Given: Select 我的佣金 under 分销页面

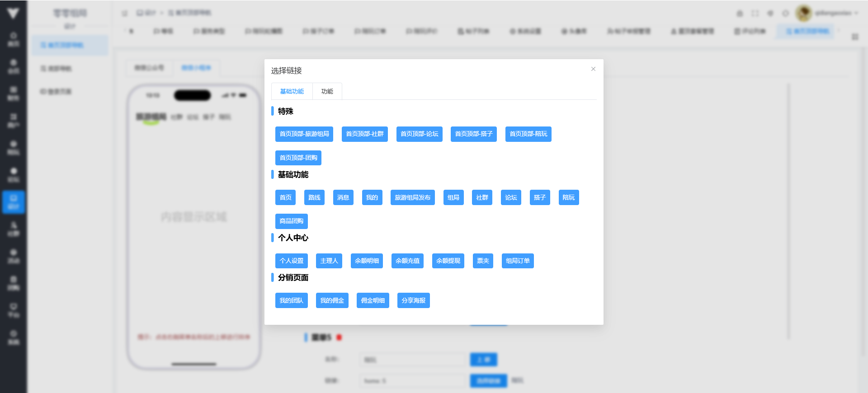Looking at the screenshot, I should click(332, 301).
